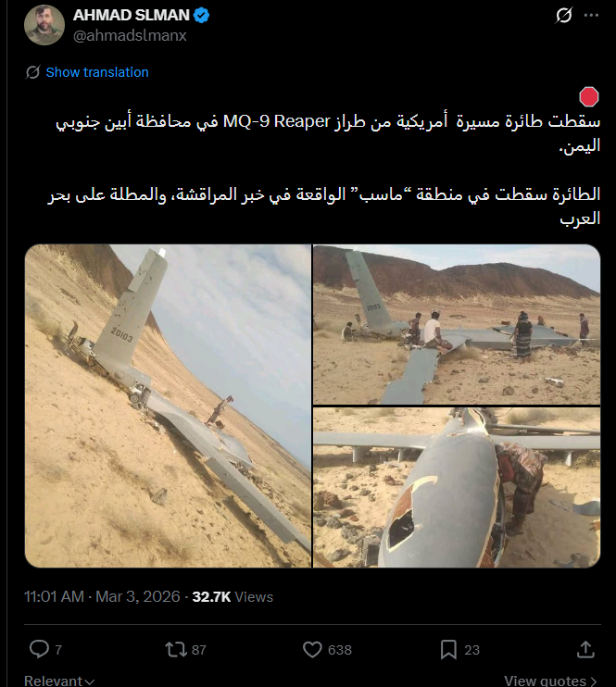
Task: Bookmark this post
Action: click(x=448, y=649)
